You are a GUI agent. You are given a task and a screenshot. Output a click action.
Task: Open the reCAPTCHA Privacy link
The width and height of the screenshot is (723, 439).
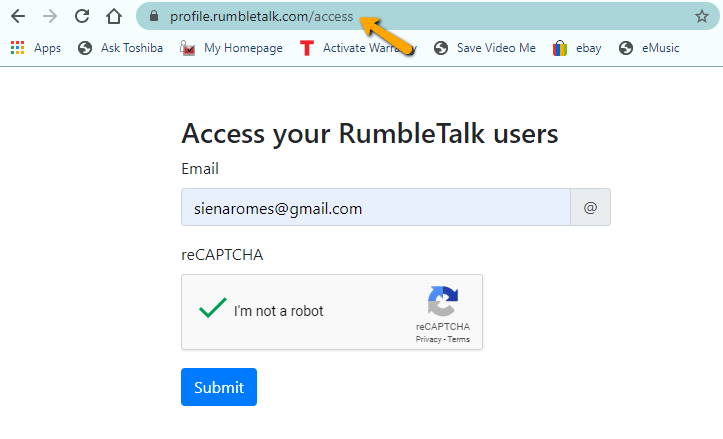428,340
